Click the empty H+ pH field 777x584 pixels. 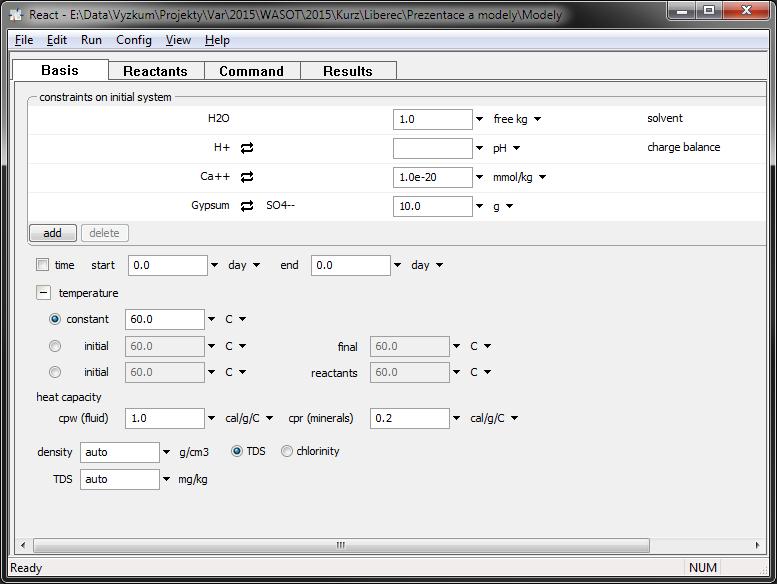433,148
